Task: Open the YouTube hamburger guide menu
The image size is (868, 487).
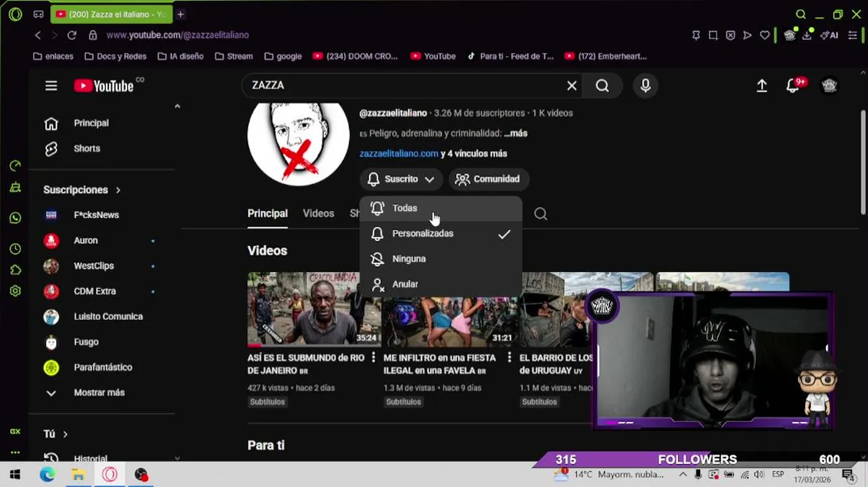Action: 51,86
